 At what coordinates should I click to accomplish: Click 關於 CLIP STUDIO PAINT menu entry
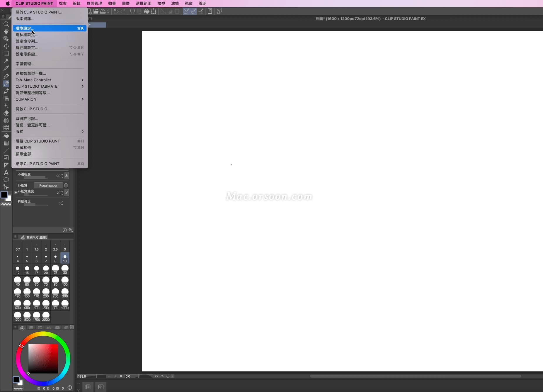(x=39, y=12)
